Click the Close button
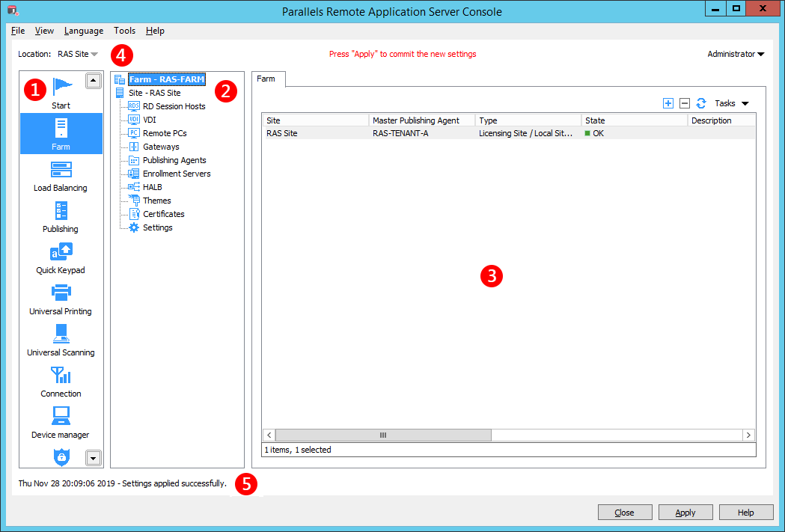 (x=625, y=513)
